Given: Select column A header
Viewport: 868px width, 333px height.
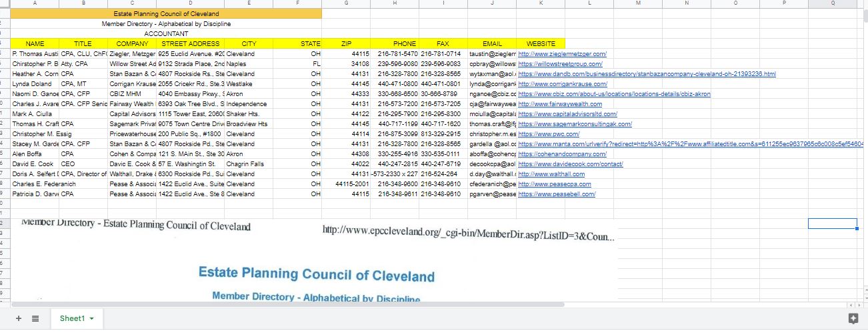Looking at the screenshot, I should [x=35, y=3].
